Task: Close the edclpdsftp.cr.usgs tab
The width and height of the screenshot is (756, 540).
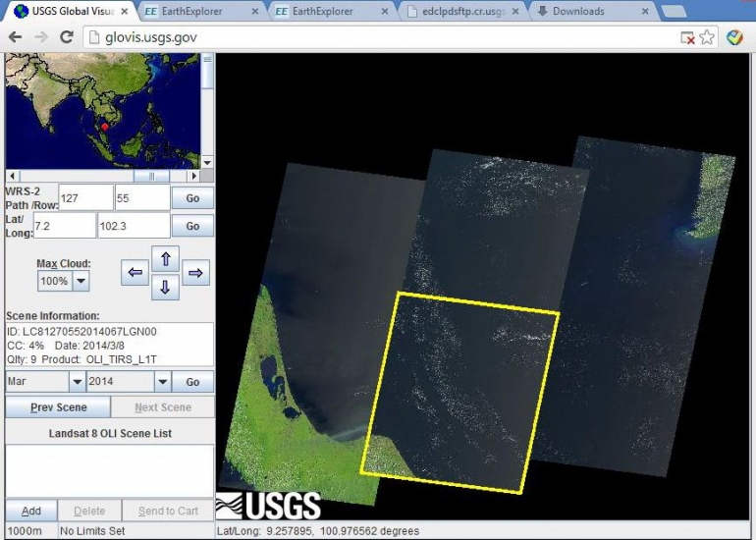Action: point(515,11)
